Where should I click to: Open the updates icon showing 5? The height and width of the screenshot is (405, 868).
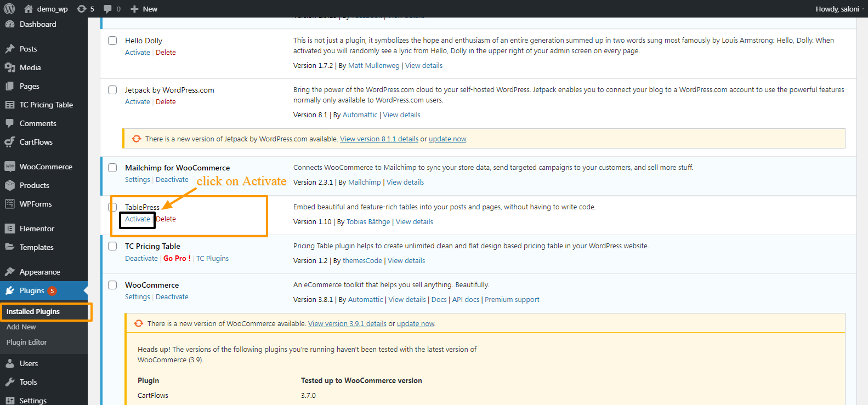pyautogui.click(x=82, y=9)
